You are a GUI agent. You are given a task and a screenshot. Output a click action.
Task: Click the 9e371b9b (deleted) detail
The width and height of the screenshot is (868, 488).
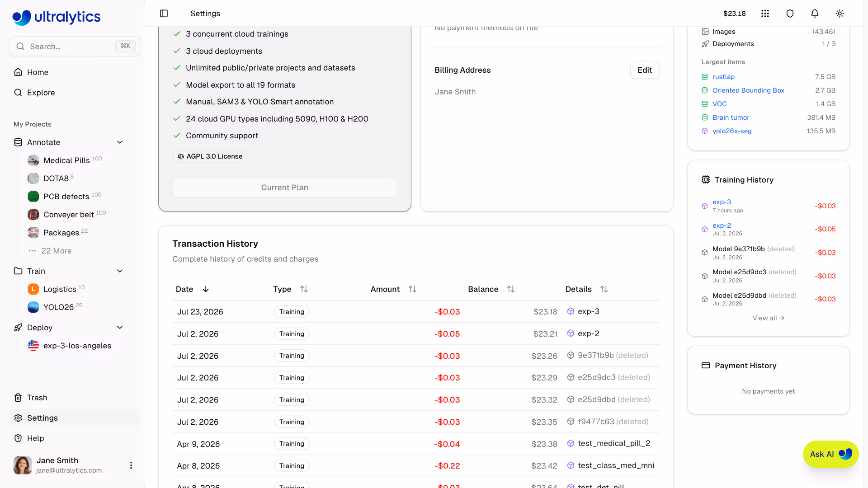pyautogui.click(x=613, y=356)
